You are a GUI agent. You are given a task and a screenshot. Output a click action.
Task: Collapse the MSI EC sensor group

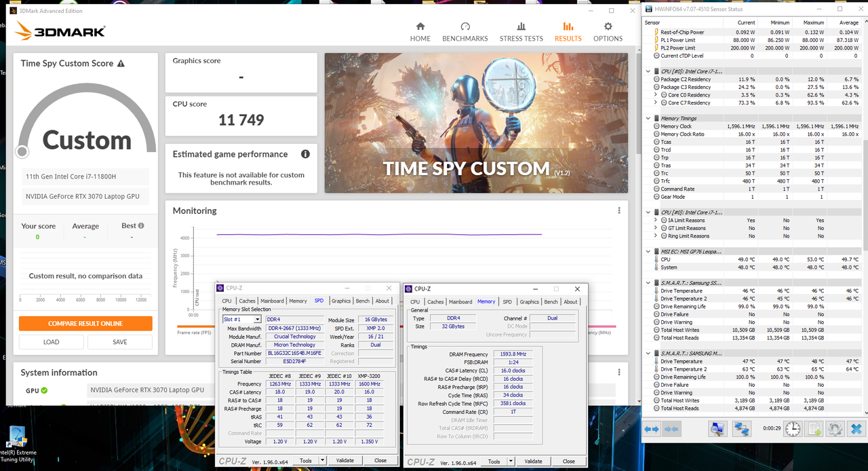pos(648,251)
